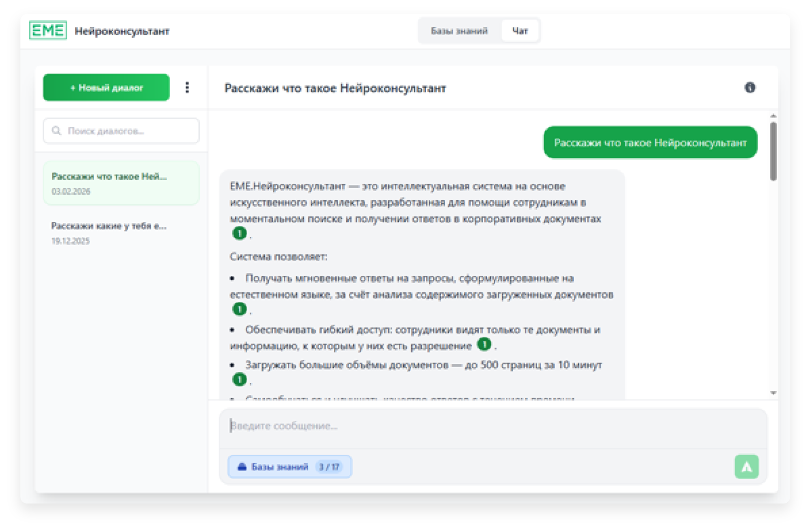Viewport: 812px width, 523px height.
Task: Click the info icon in chat header
Action: click(749, 88)
